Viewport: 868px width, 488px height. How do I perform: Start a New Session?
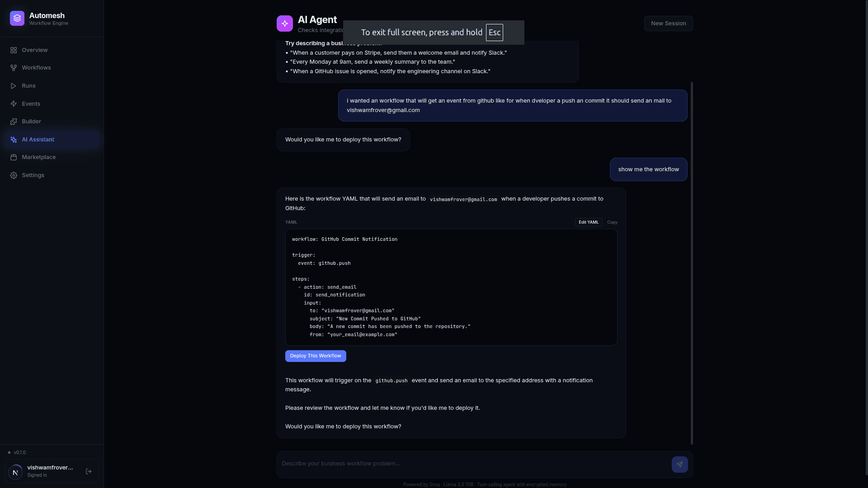pyautogui.click(x=668, y=23)
